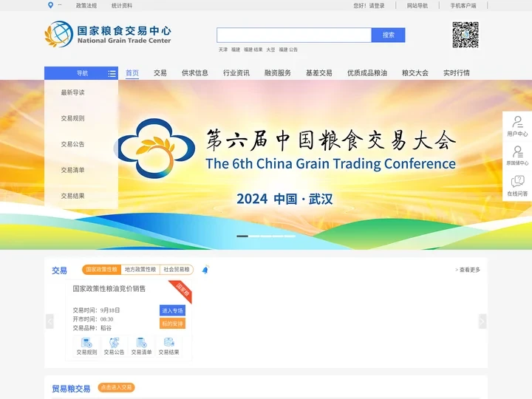Select the last banner slide indicator
The image size is (532, 399).
pos(290,236)
